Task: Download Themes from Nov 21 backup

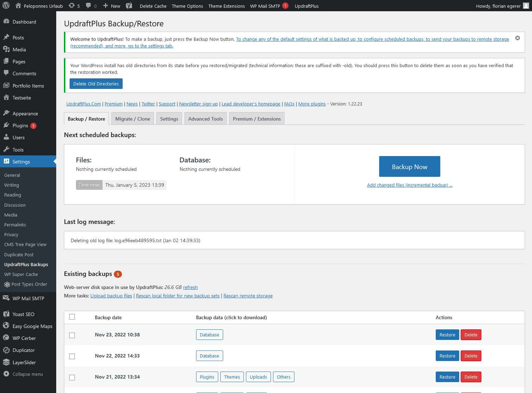Action: point(232,377)
